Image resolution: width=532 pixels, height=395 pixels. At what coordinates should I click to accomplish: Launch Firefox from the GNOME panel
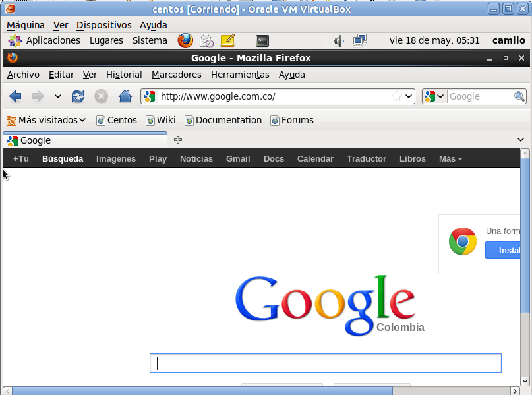185,40
